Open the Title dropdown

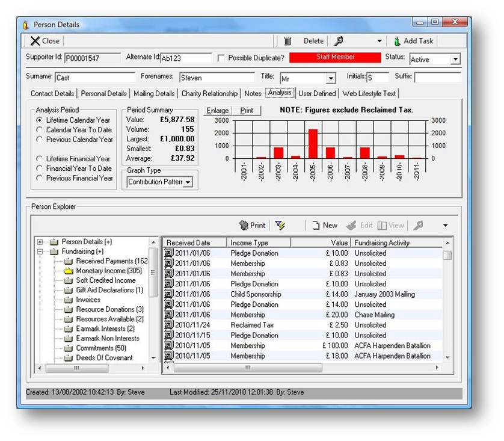[331, 78]
